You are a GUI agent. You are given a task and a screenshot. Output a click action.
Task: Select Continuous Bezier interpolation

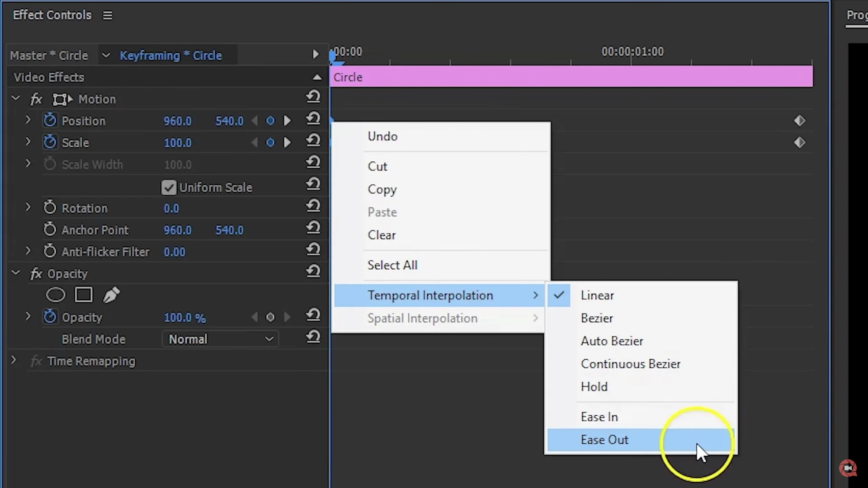click(630, 364)
